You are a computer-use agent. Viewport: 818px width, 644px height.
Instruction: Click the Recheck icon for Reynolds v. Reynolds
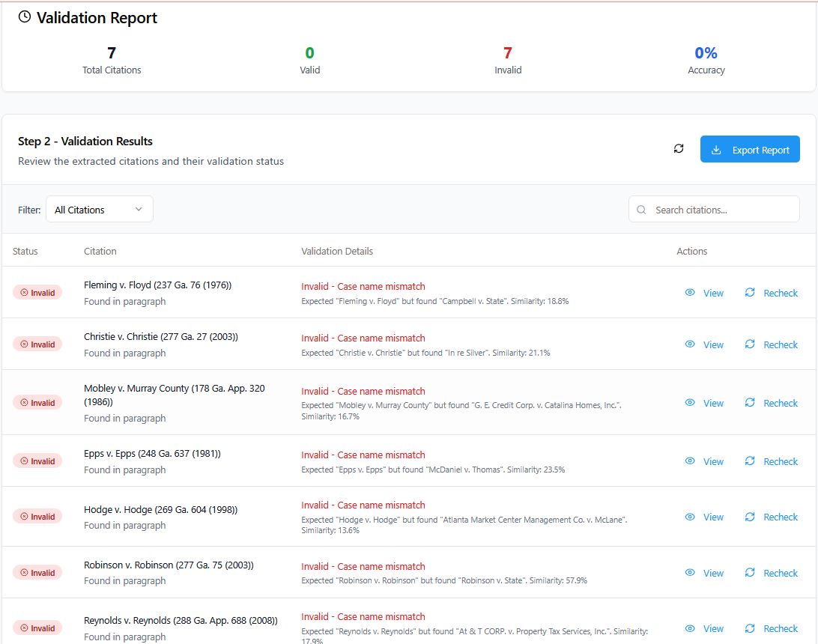[750, 628]
